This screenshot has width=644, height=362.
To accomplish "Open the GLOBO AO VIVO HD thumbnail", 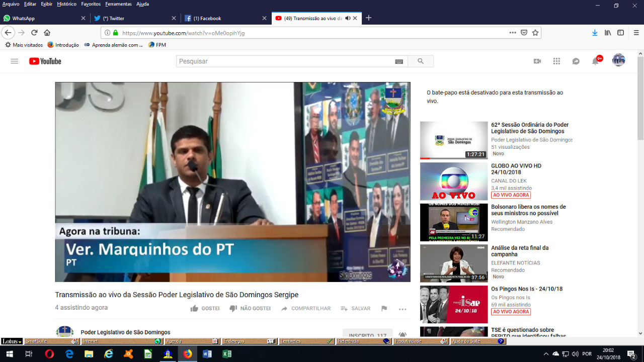I will 454,182.
